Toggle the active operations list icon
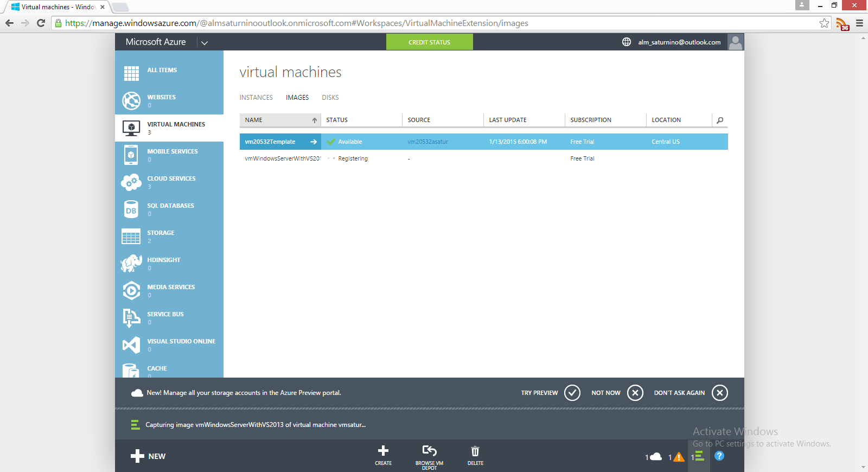868x472 pixels. coord(699,456)
